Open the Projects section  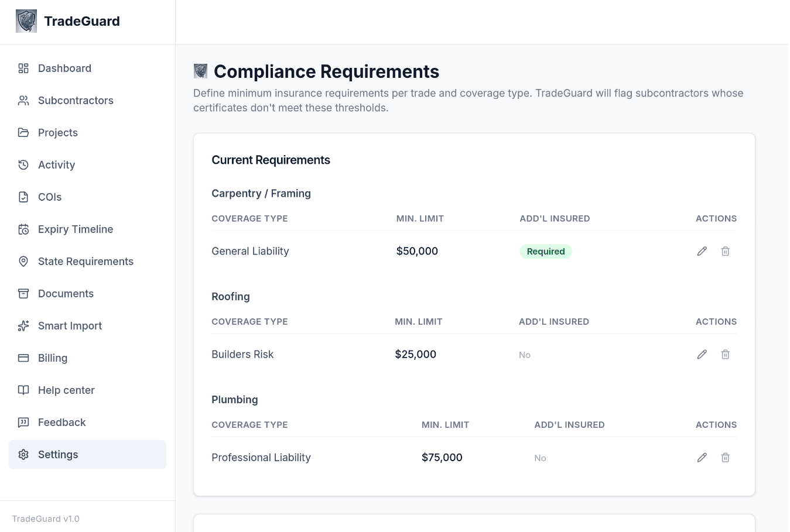87,133
